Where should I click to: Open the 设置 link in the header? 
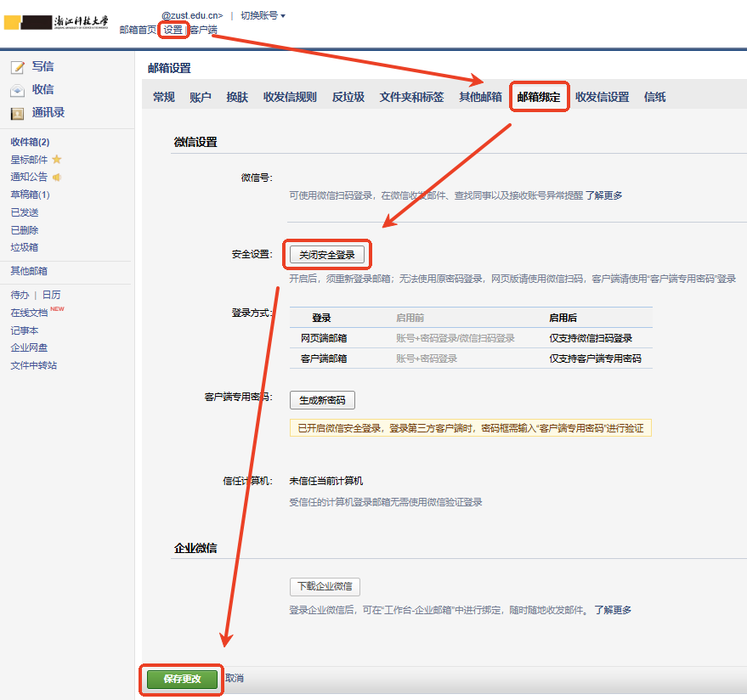(173, 30)
